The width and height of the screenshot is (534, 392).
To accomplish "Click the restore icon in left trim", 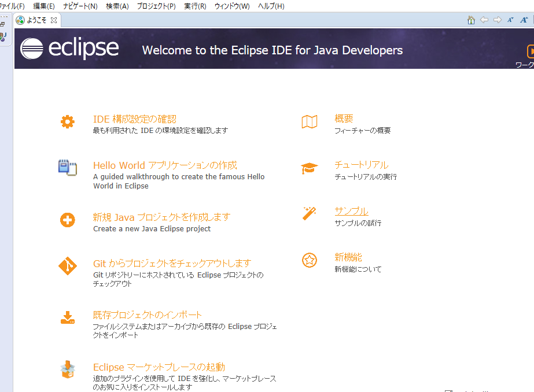I will coord(3,24).
